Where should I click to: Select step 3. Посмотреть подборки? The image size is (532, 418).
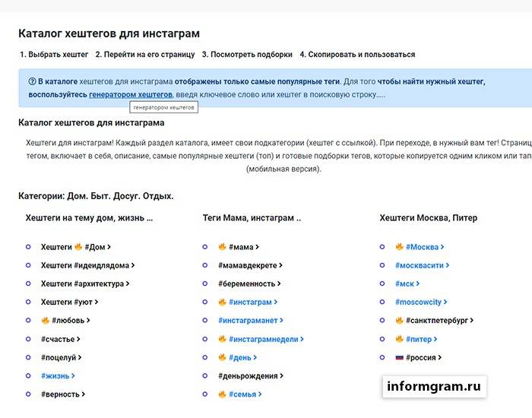pyautogui.click(x=247, y=54)
